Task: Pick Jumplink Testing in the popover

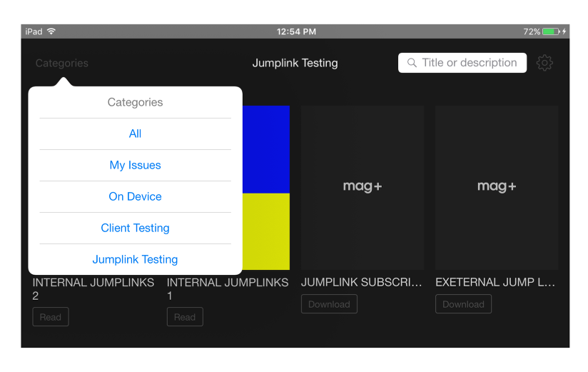Action: click(x=135, y=259)
